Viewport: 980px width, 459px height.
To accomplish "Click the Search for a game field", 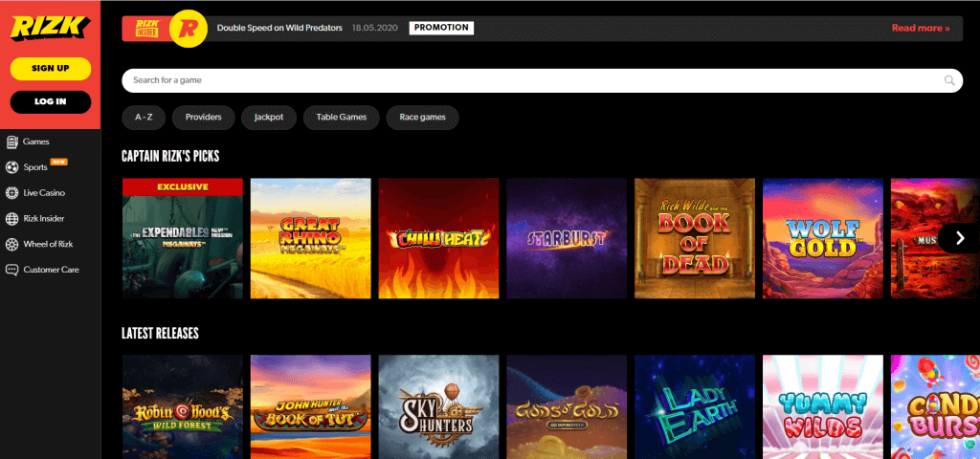I will [542, 80].
